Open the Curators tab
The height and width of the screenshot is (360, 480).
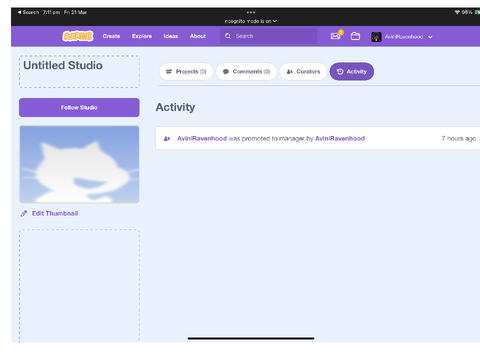point(303,71)
